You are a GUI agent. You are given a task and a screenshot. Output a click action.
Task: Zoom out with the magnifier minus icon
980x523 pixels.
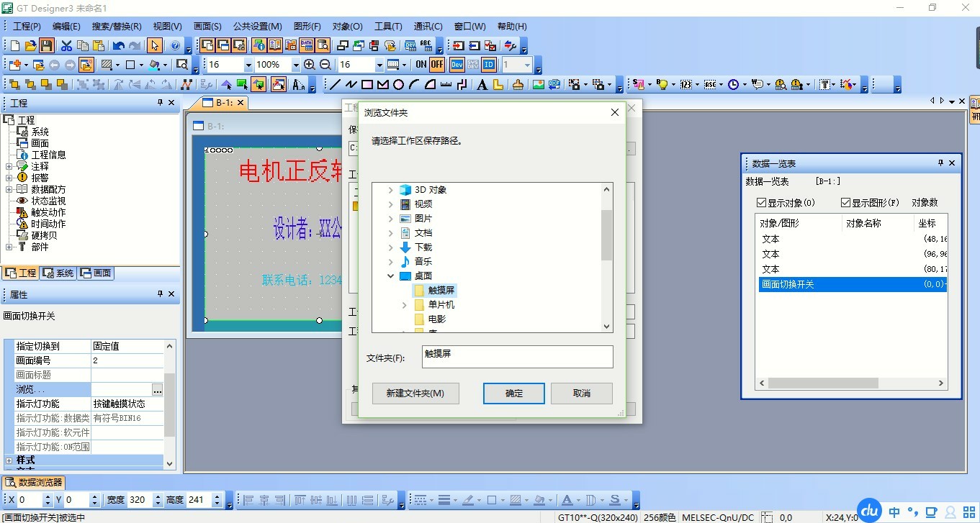click(325, 65)
